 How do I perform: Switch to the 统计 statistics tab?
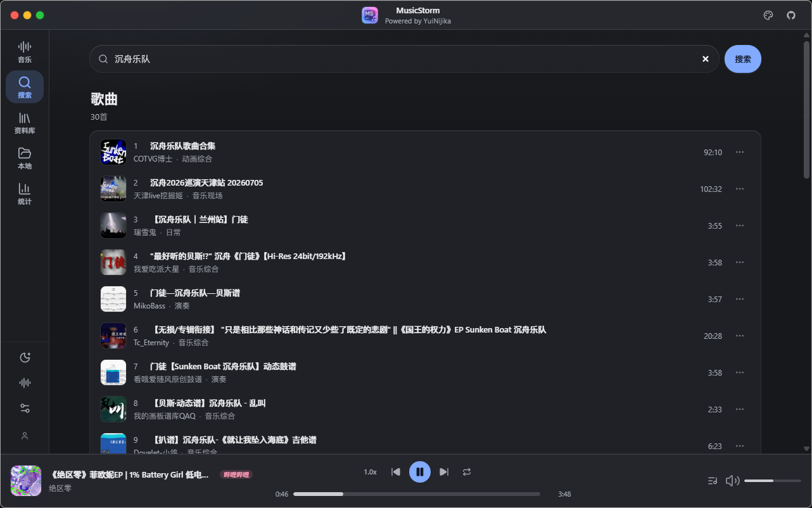tap(25, 194)
